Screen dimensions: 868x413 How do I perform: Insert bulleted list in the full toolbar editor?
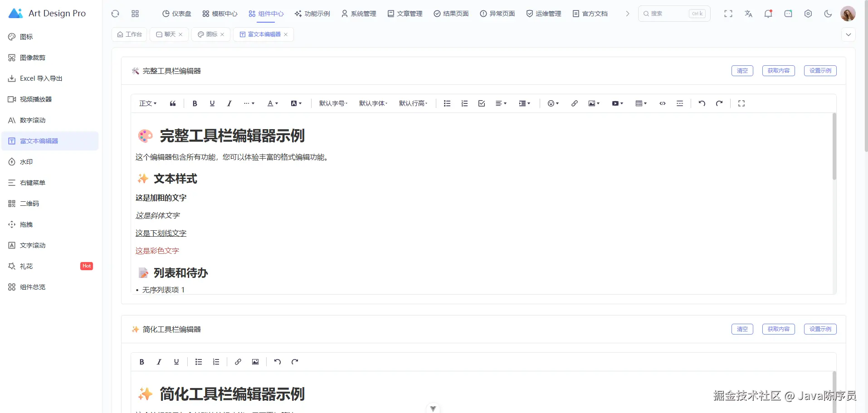(447, 103)
